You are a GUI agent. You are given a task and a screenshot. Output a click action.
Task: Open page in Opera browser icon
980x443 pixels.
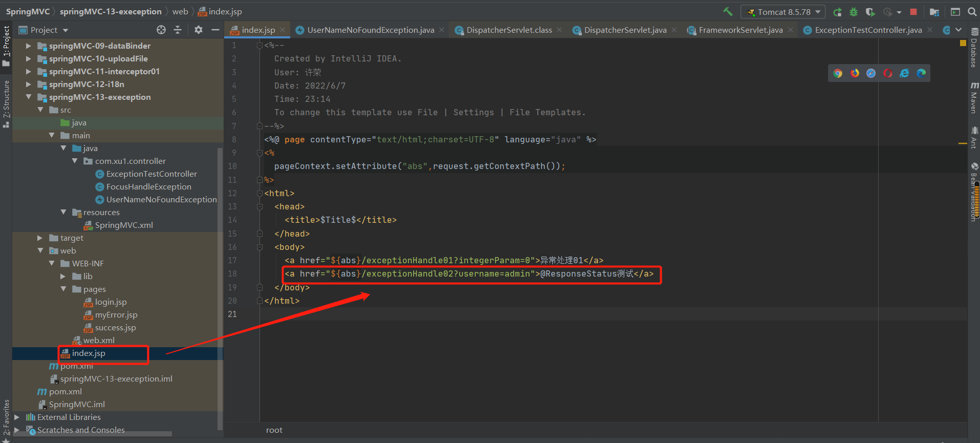coord(888,73)
